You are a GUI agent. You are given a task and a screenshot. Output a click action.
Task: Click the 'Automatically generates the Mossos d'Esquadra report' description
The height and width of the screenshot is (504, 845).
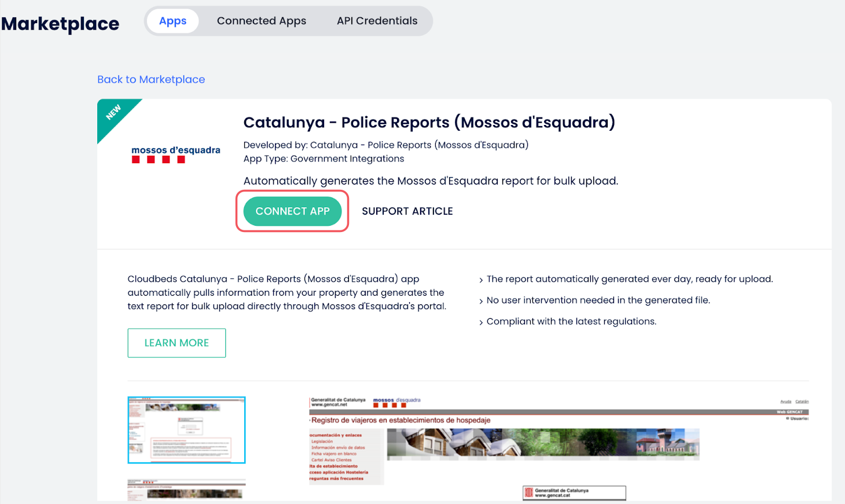pos(431,181)
